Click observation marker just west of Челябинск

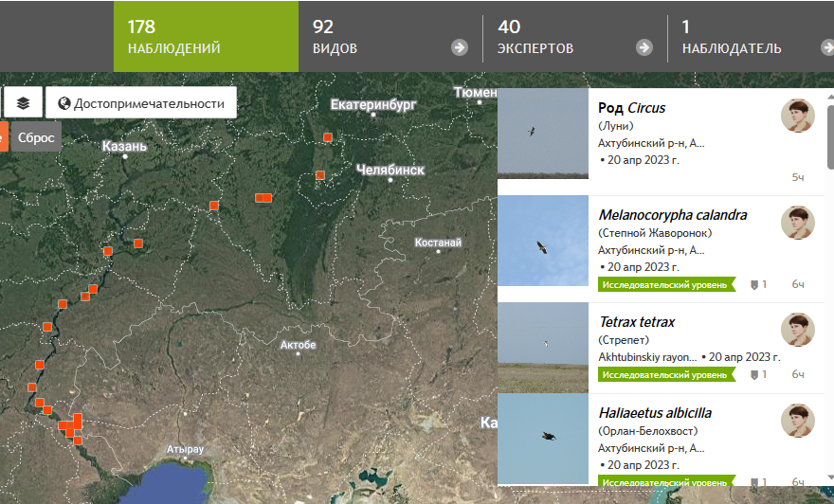click(320, 175)
